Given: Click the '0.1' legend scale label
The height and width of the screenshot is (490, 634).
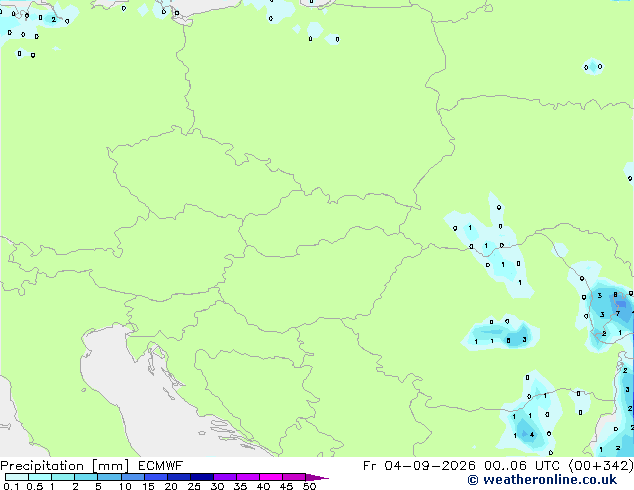Looking at the screenshot, I should coord(11,486).
